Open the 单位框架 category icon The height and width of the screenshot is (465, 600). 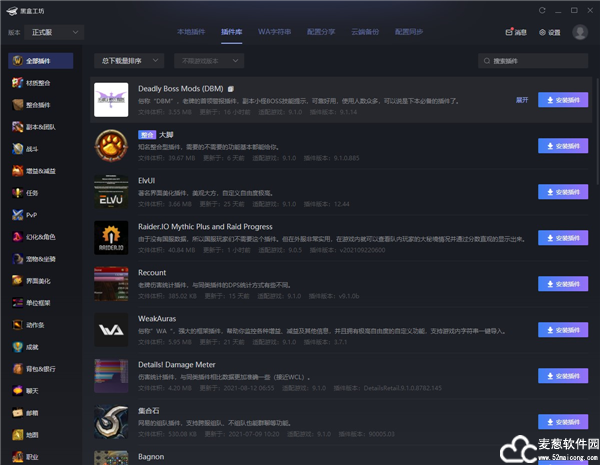[17, 303]
